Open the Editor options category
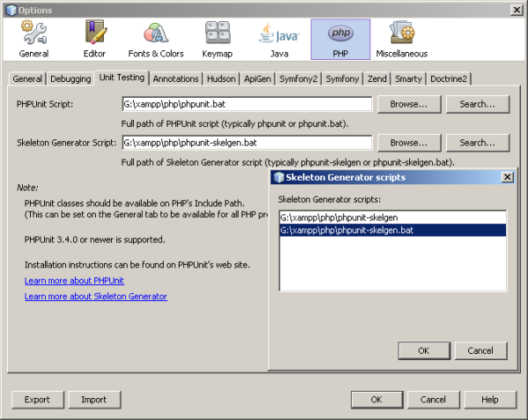 coord(95,40)
